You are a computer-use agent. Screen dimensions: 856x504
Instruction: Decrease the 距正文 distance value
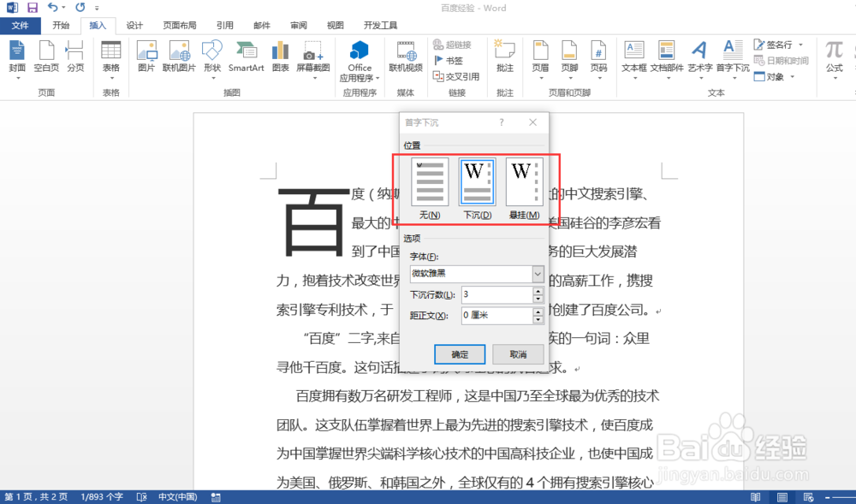pos(538,320)
